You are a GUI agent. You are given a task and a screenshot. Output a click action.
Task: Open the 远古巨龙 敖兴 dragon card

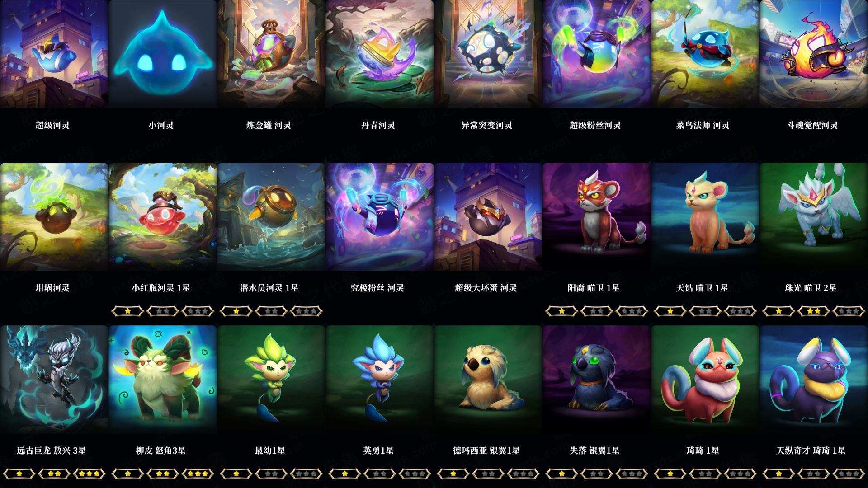click(x=54, y=380)
